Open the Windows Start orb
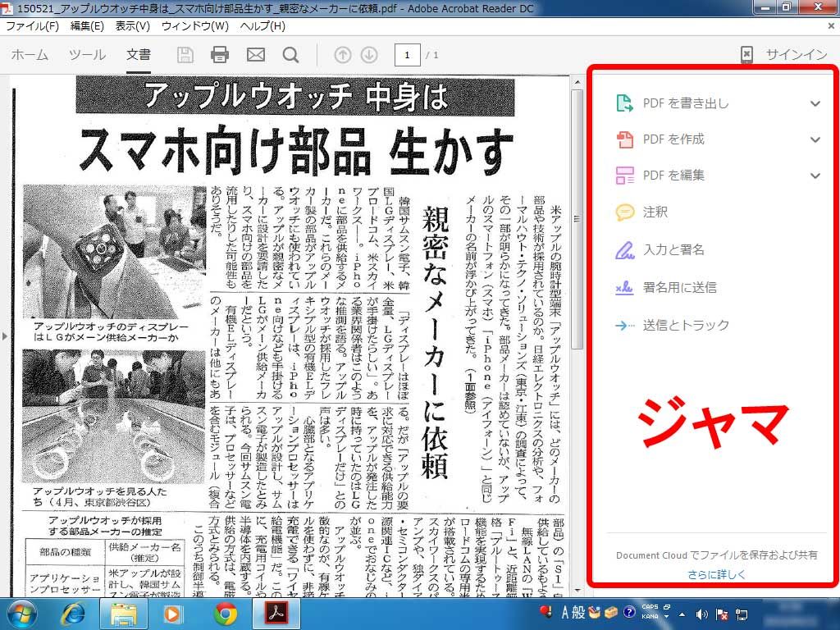Image resolution: width=840 pixels, height=630 pixels. [21, 614]
